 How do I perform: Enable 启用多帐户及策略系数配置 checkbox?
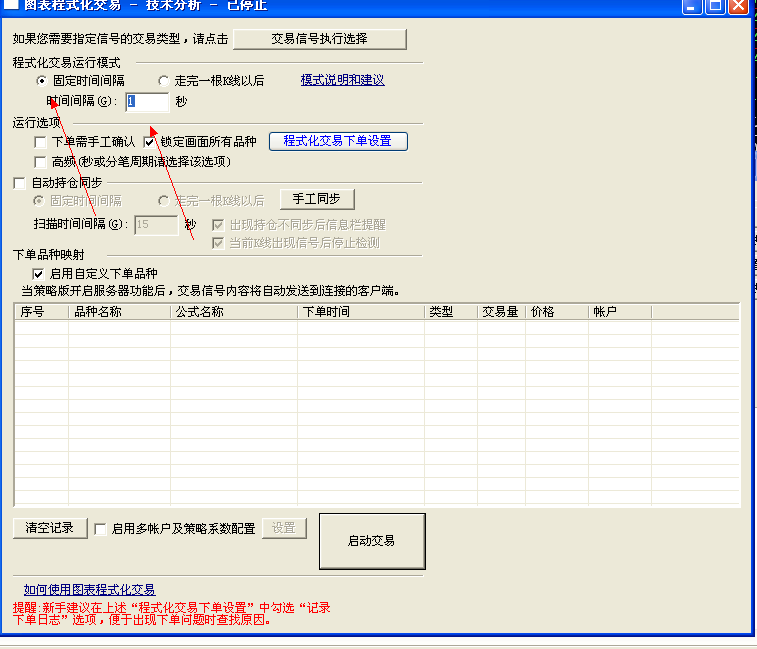(100, 529)
